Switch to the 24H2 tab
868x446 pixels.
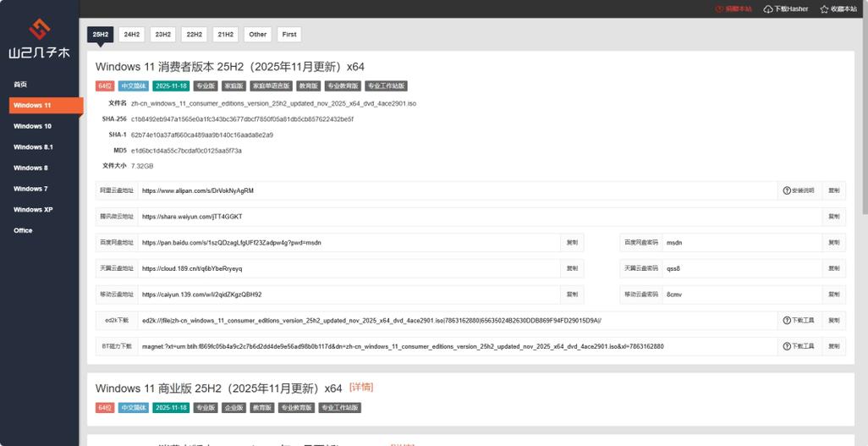132,35
